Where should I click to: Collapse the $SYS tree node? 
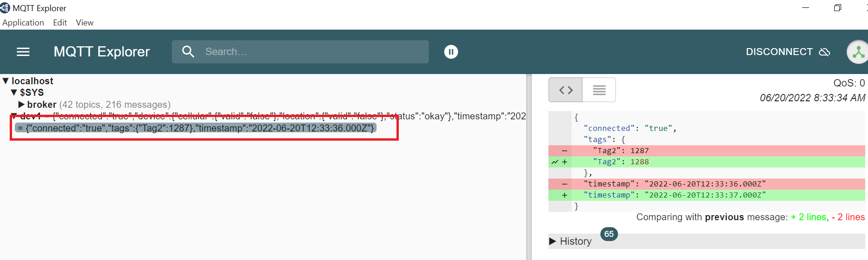point(14,93)
